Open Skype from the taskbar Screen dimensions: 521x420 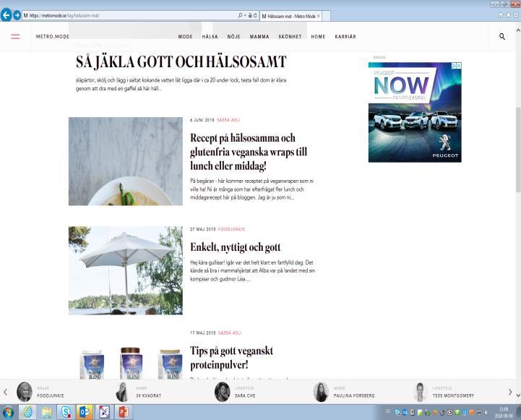click(x=66, y=412)
